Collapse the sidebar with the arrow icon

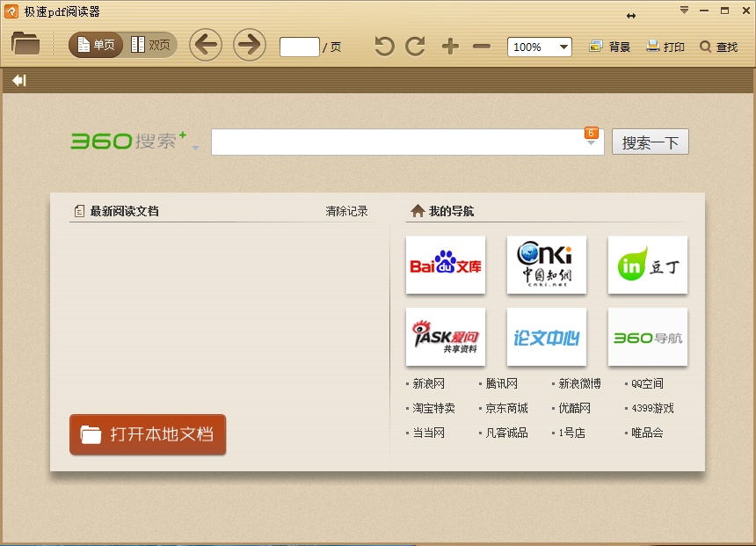point(19,80)
